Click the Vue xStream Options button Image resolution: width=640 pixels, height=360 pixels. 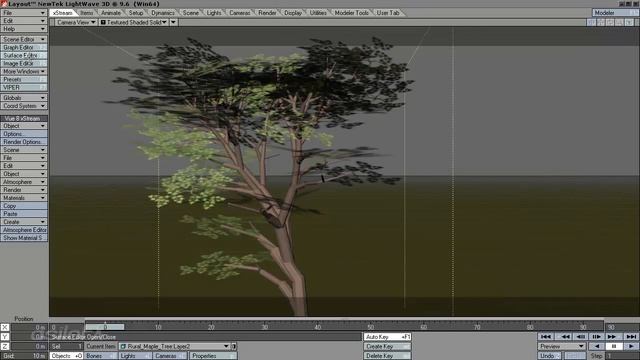24,134
